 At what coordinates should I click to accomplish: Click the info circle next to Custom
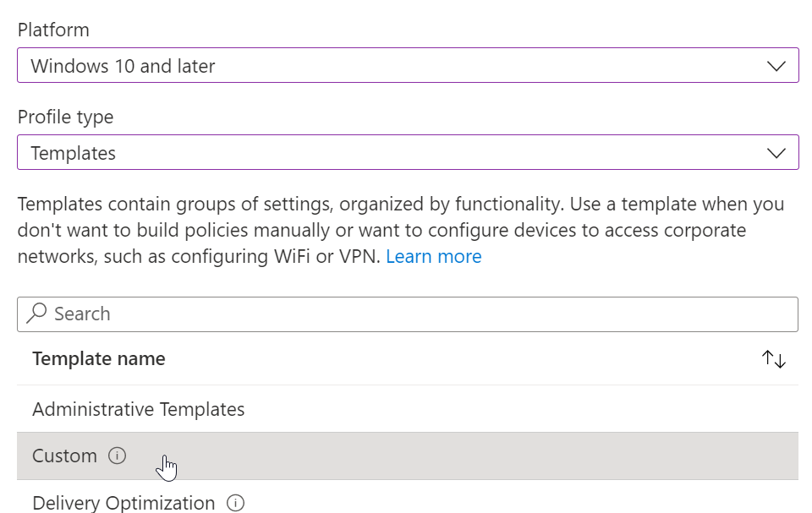(x=119, y=455)
